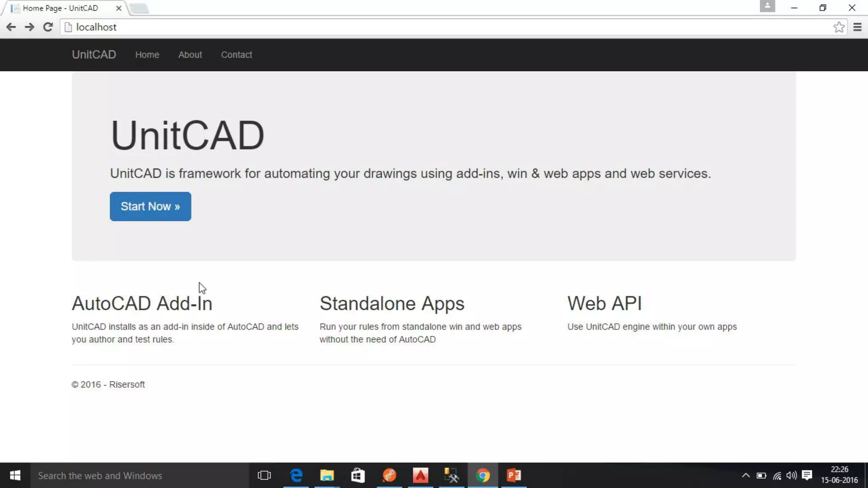Open the volume control
Viewport: 868px width, 488px height.
click(791, 475)
